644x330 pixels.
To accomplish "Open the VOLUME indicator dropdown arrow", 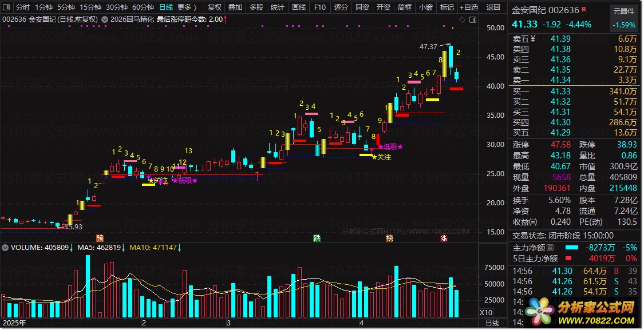I will [x=5, y=248].
